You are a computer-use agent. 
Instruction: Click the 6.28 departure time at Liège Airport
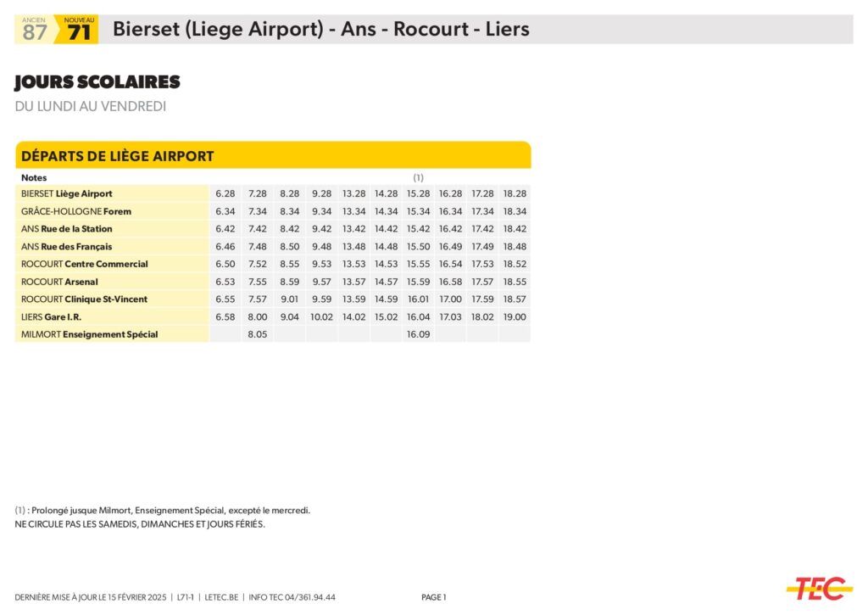coord(225,193)
